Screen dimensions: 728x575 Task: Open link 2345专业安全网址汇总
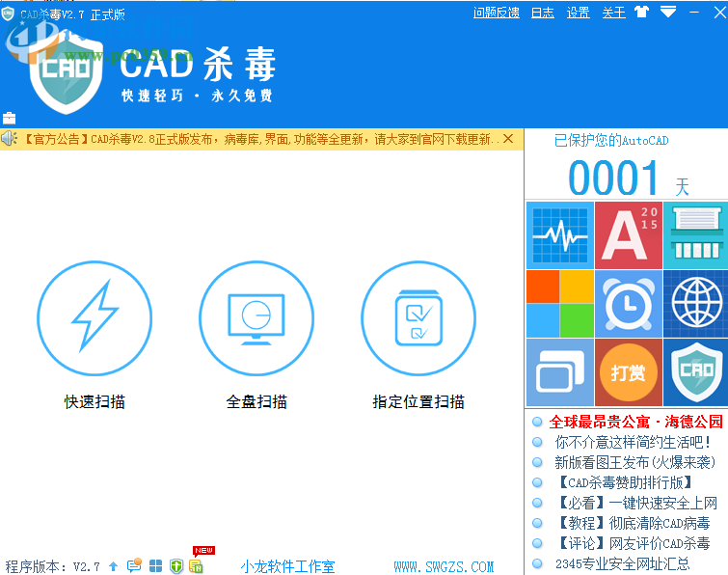click(x=623, y=563)
